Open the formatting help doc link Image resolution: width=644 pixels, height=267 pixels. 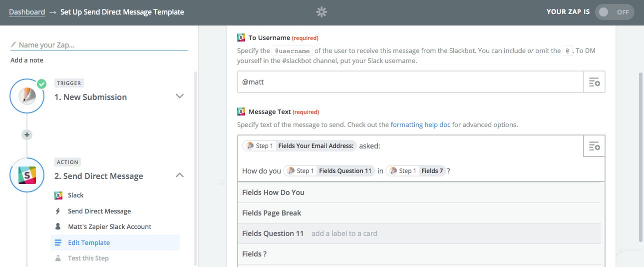click(x=420, y=124)
